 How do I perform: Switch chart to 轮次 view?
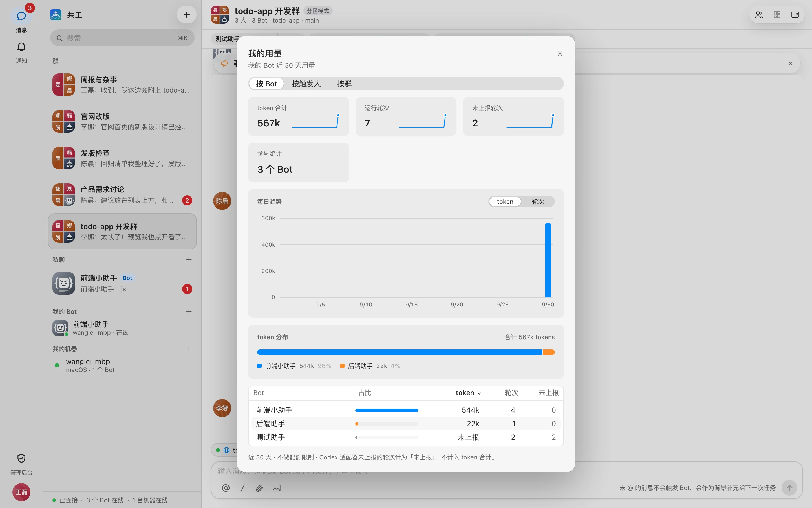[x=538, y=202]
